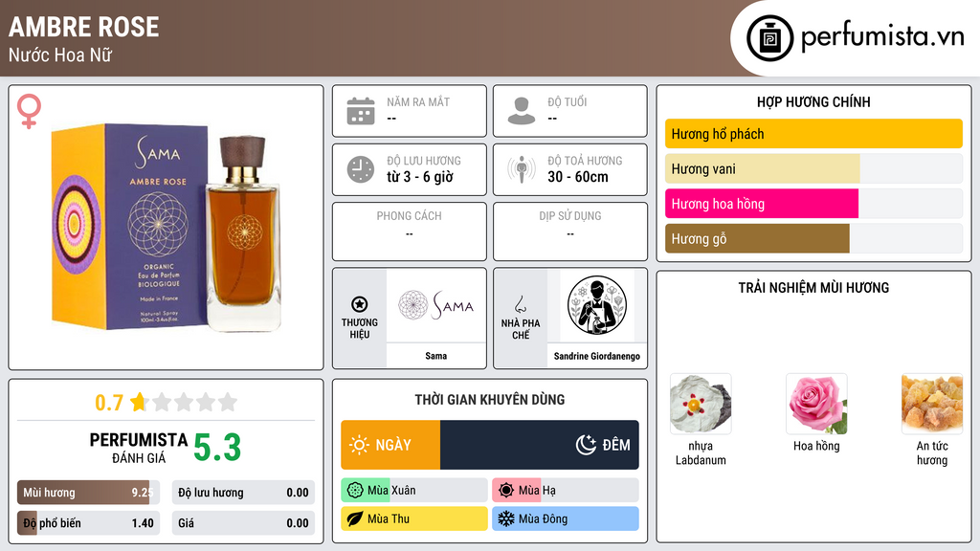Click the Ambre Rose bottle product image
The image size is (980, 551).
[x=167, y=228]
